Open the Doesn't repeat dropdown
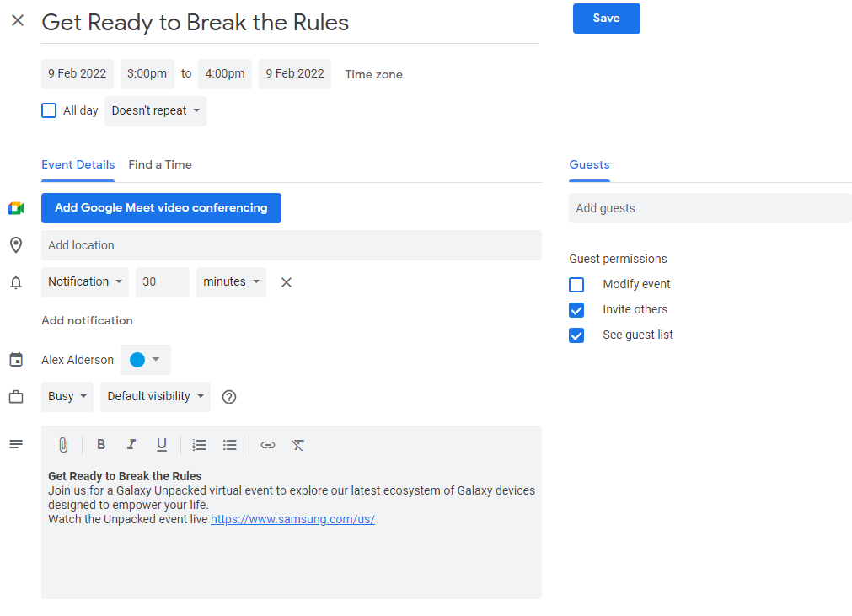 click(x=155, y=111)
